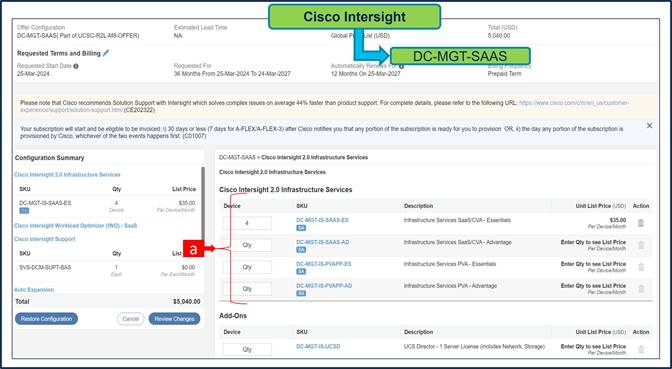Click Review Changes button

click(x=174, y=319)
